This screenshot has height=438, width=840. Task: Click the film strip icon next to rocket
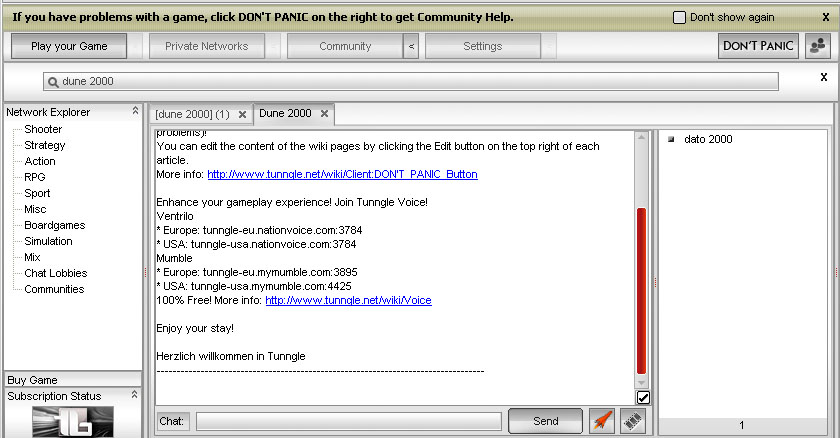coord(633,421)
